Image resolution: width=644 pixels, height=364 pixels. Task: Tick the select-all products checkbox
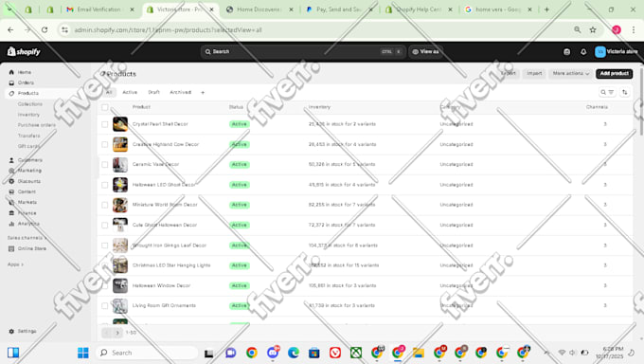[x=105, y=107]
